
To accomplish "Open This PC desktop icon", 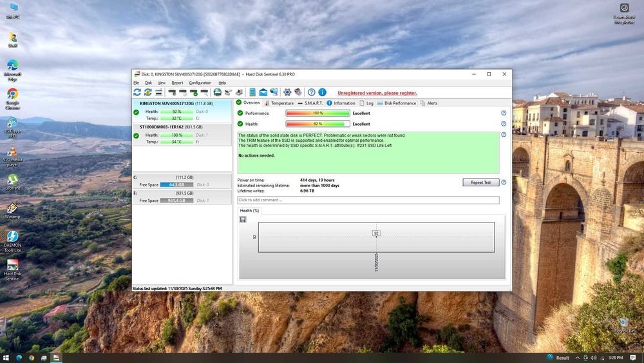I will point(13,11).
